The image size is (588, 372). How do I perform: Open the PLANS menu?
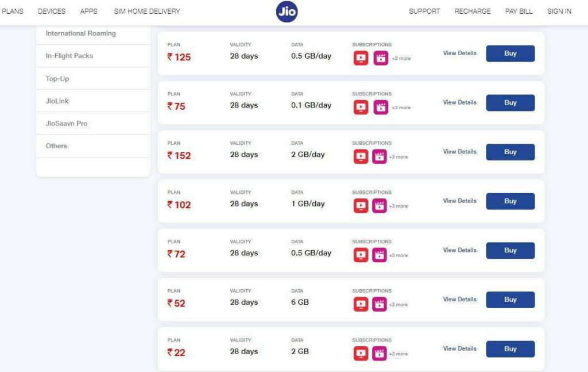click(x=13, y=11)
